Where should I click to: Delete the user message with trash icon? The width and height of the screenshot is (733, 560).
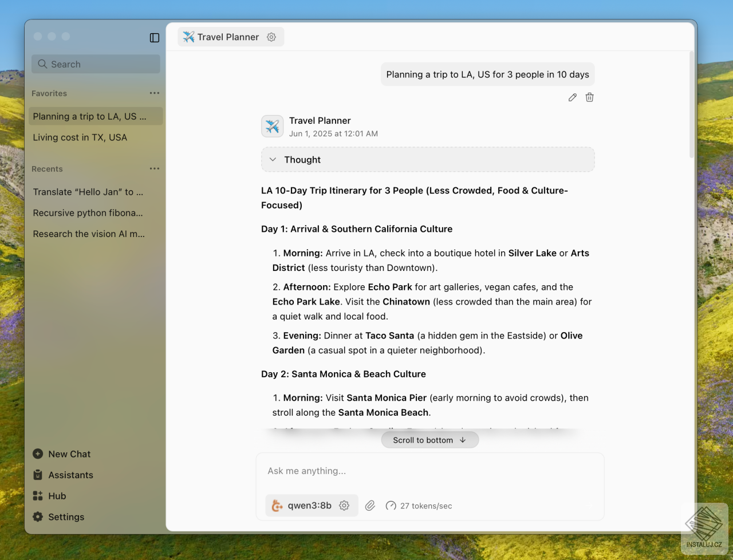[590, 97]
